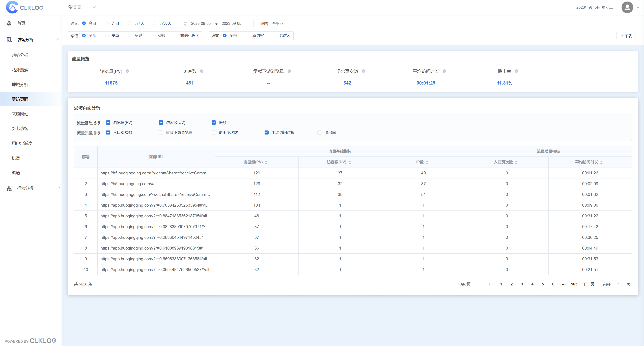Select the 昨日 radio option

click(107, 23)
